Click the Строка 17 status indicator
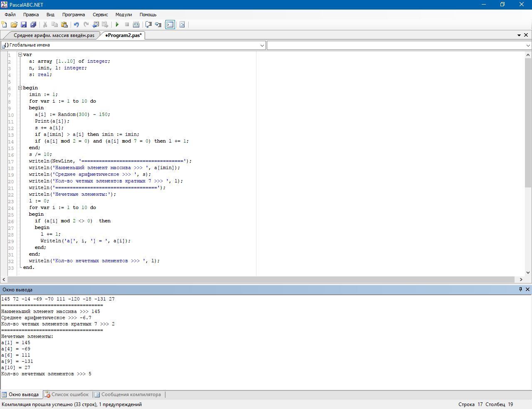Screen dimensions: 532x409 click(470, 404)
